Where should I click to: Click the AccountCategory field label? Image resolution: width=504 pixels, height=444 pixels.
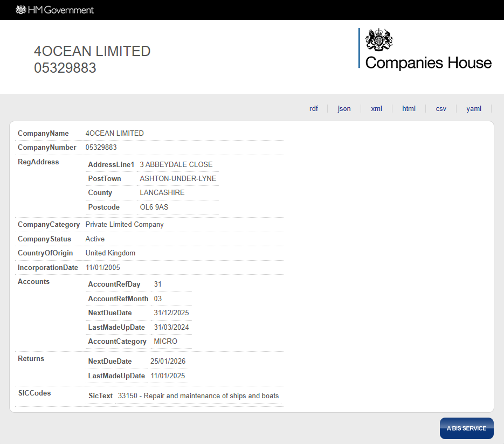coord(117,342)
